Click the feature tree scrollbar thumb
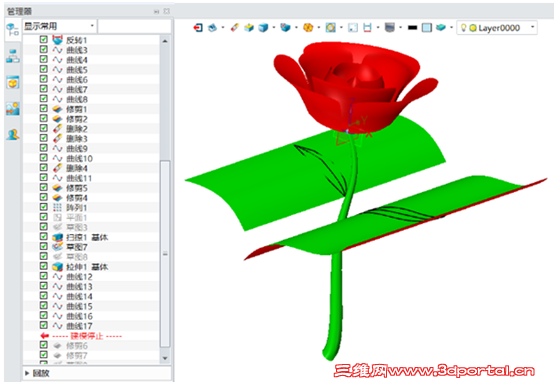Viewport: 554px width, 384px height. click(165, 253)
